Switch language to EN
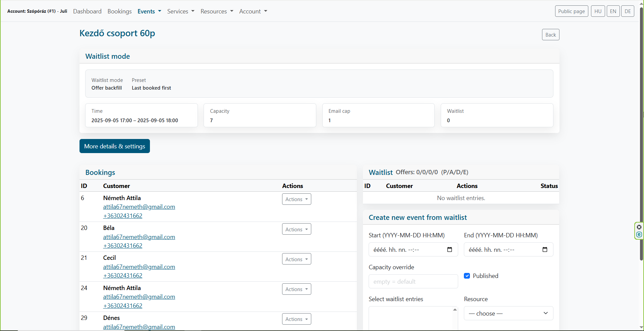The height and width of the screenshot is (331, 644). pyautogui.click(x=613, y=11)
